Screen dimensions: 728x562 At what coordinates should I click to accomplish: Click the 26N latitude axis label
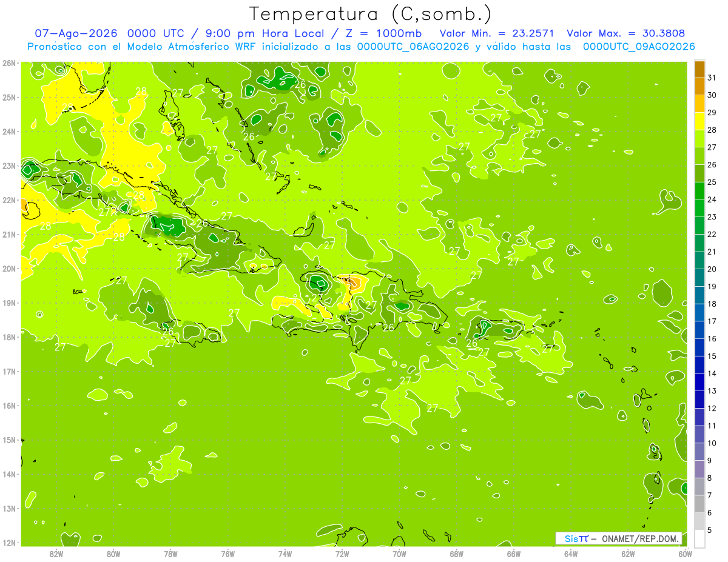tap(9, 63)
